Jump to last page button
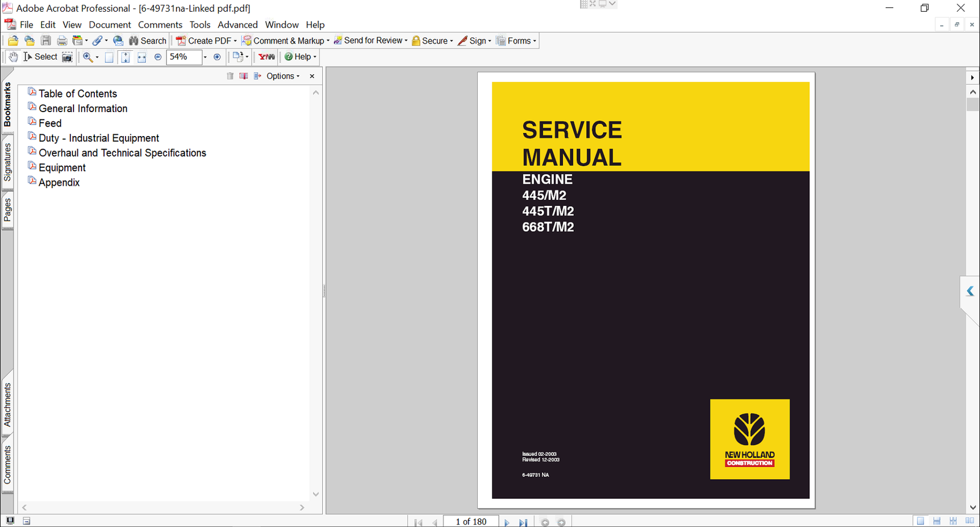Image resolution: width=980 pixels, height=527 pixels. [x=523, y=522]
